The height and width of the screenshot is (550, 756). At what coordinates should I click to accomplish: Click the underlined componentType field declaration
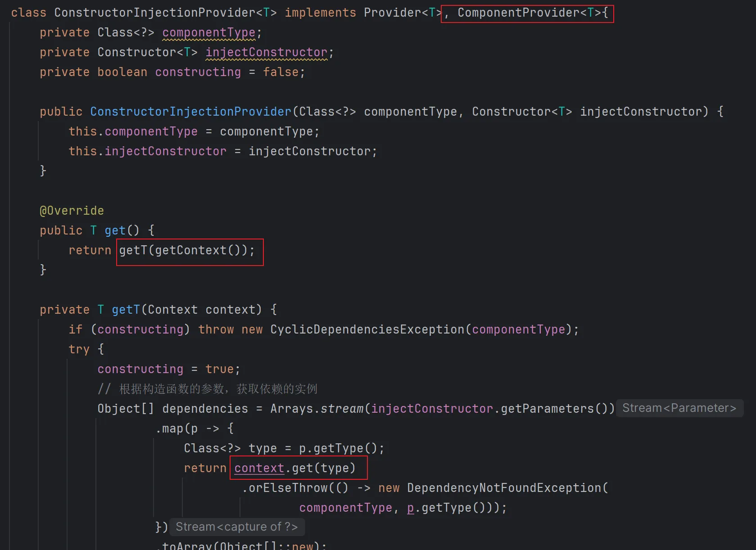[x=208, y=32]
